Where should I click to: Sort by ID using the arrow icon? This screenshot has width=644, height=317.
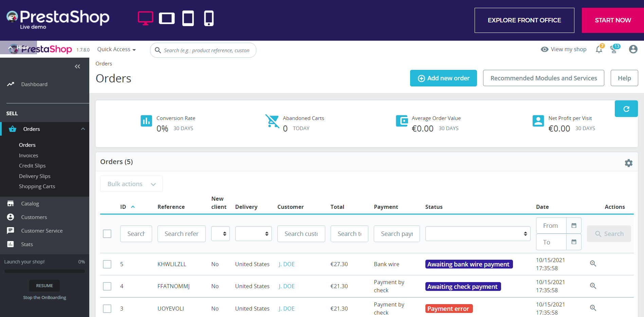pyautogui.click(x=133, y=207)
